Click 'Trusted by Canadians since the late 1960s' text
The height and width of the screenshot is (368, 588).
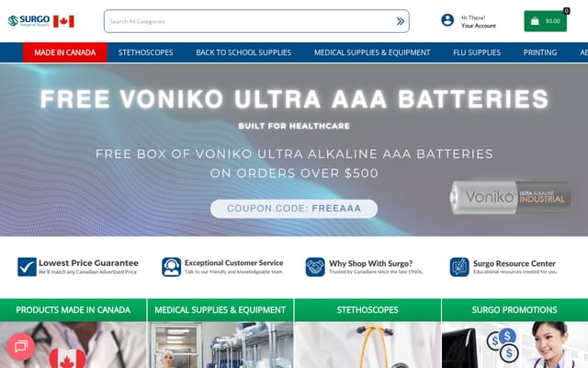[376, 271]
